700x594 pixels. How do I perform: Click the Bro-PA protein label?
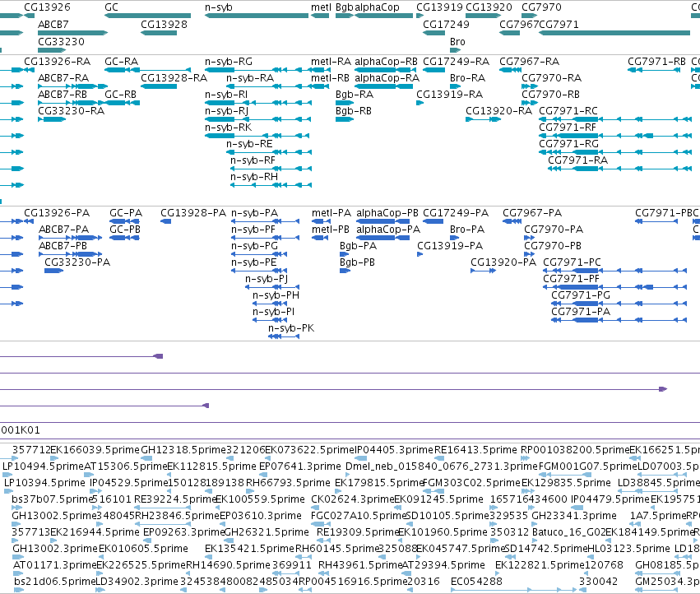click(x=467, y=229)
